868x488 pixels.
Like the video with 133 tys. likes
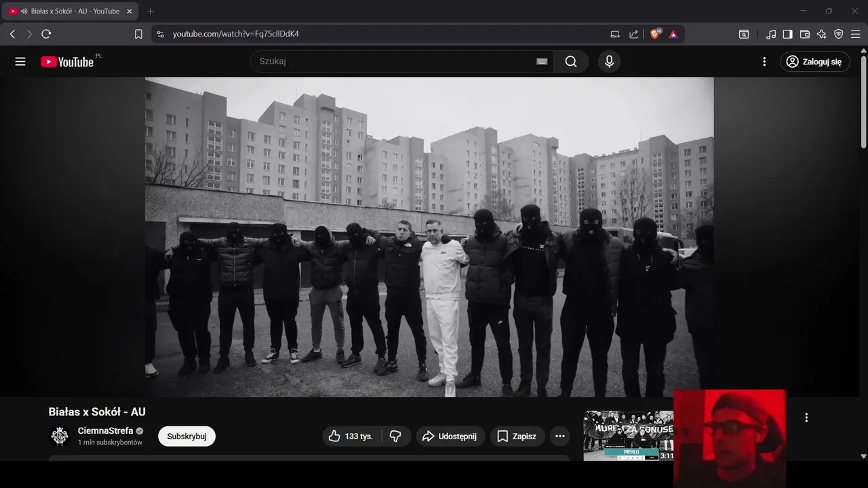351,436
